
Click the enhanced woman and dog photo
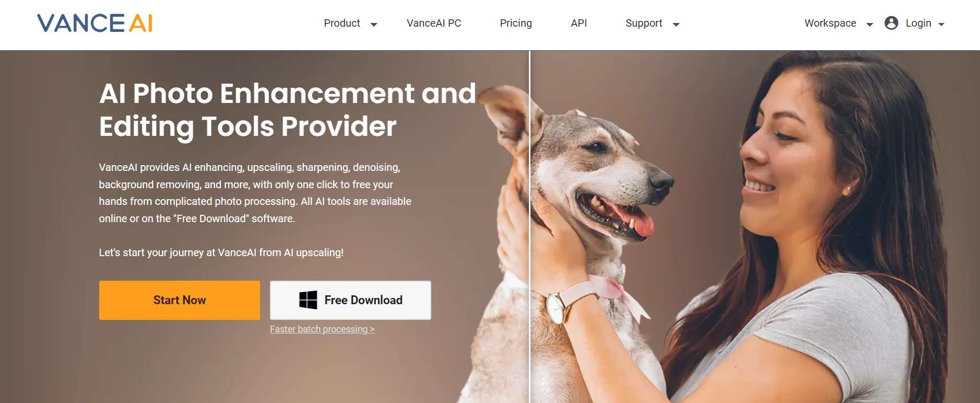tap(755, 227)
